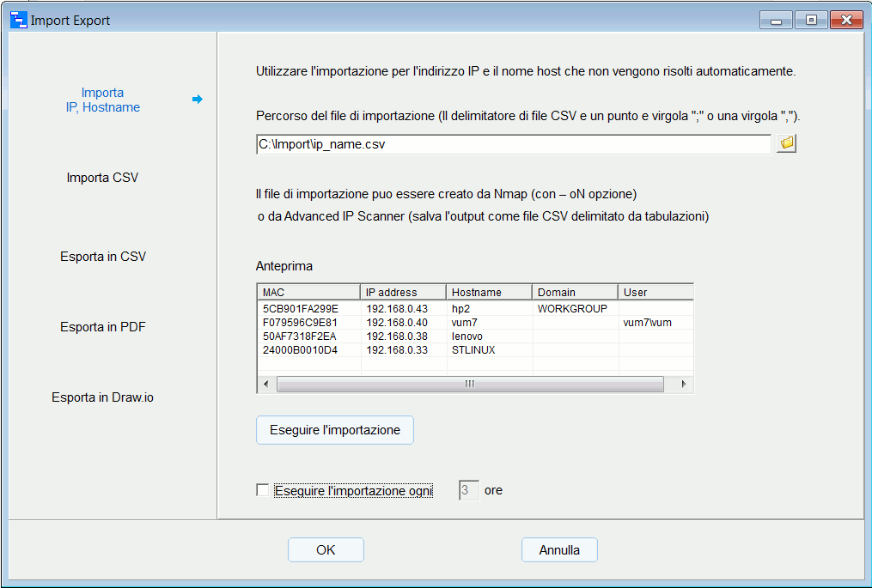Switch to the Importa CSV section
The width and height of the screenshot is (872, 588).
[x=102, y=178]
